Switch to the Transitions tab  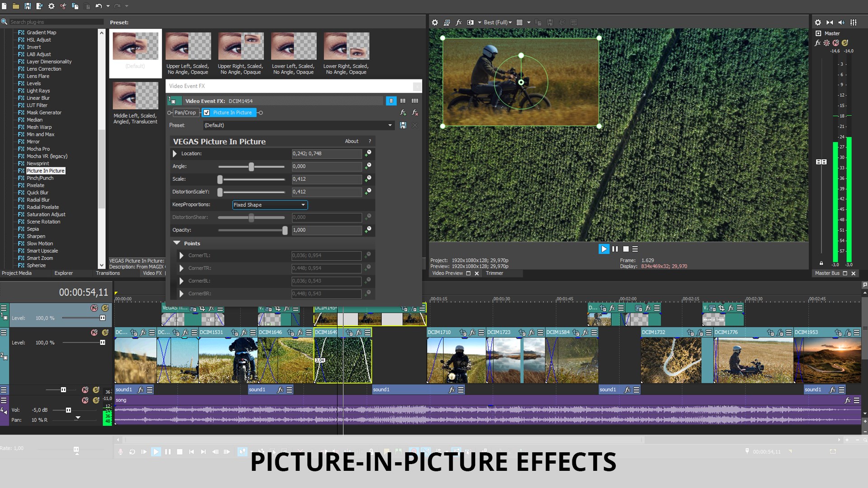click(108, 273)
